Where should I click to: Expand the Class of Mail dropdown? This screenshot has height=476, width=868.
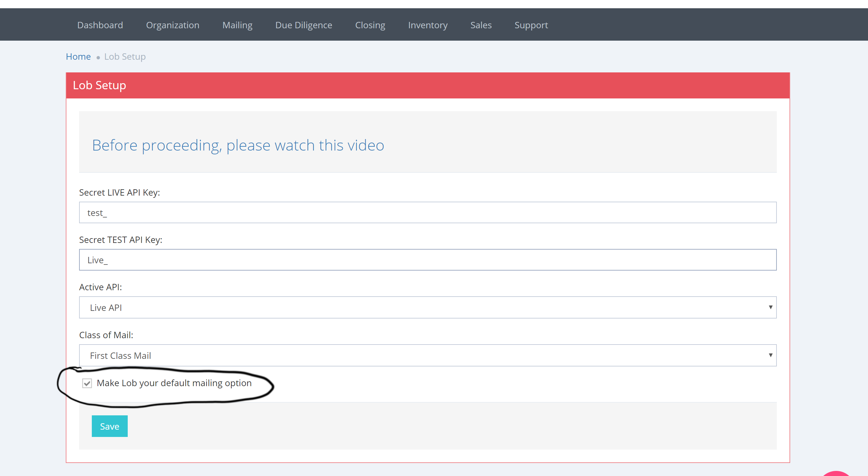coord(427,355)
